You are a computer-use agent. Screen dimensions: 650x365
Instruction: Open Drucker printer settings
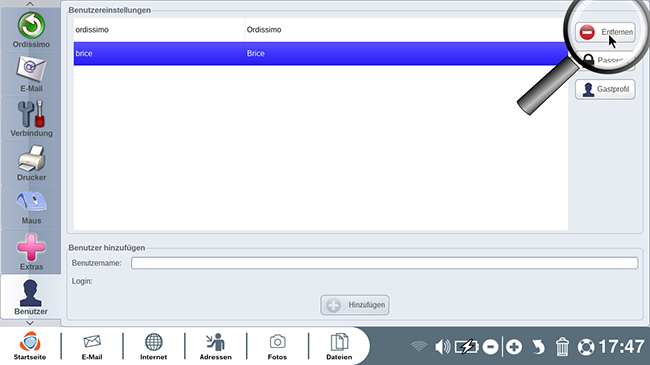click(x=31, y=163)
